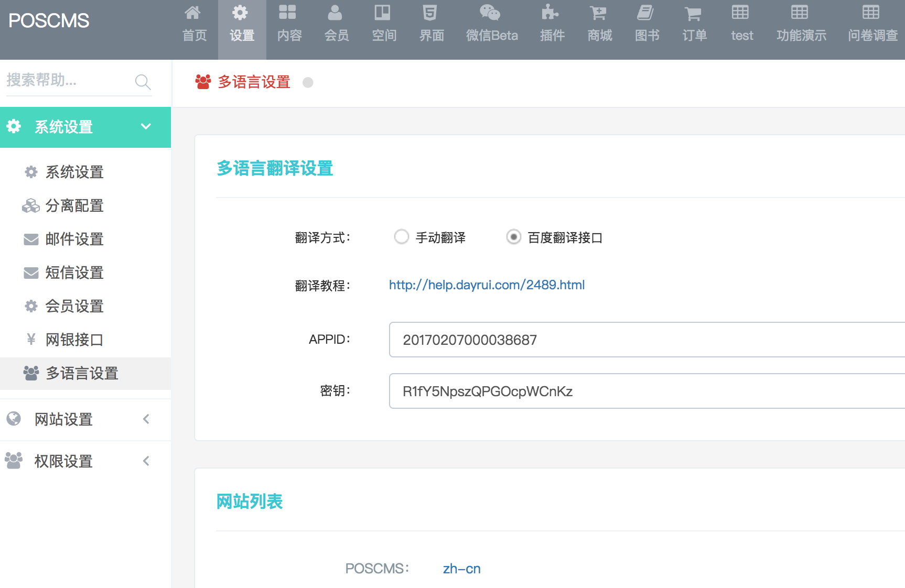Screen dimensions: 905x588
Task: Open the 首页 top menu label
Action: [x=195, y=35]
